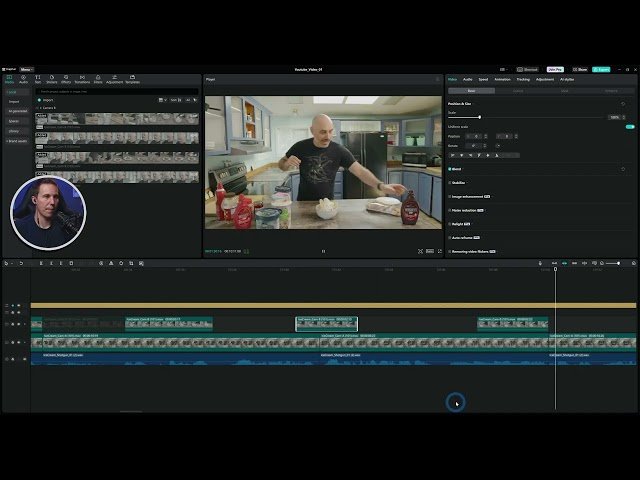Viewport: 640px width, 480px height.
Task: Reset Position & Size settings
Action: [x=623, y=104]
